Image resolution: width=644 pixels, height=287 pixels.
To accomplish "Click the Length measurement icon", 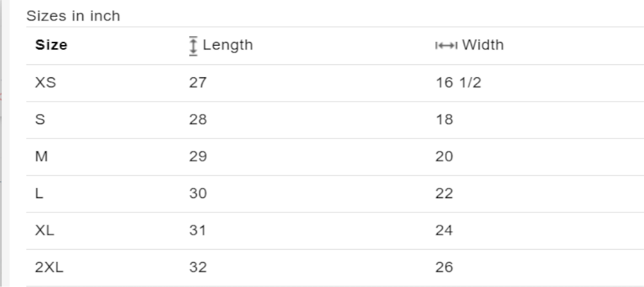I will (193, 46).
